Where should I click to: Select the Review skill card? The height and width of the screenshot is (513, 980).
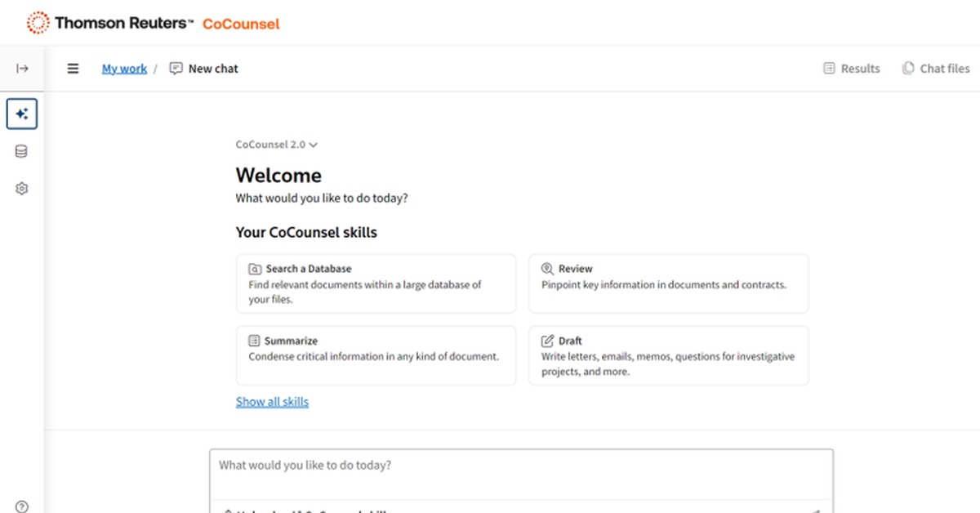click(668, 283)
